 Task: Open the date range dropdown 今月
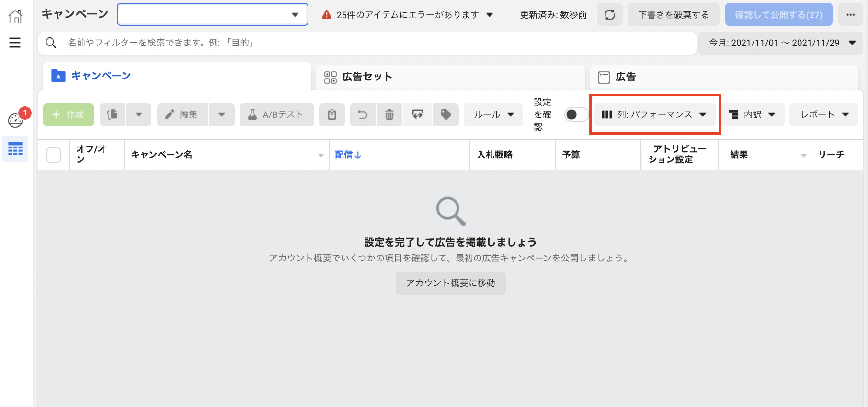click(781, 43)
